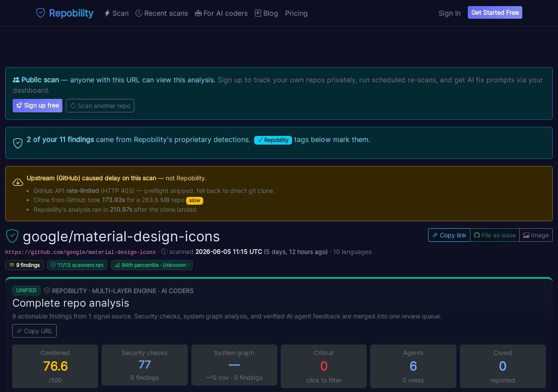Viewport: 558px width, 392px height.
Task: Visit the Blog page
Action: 266,13
